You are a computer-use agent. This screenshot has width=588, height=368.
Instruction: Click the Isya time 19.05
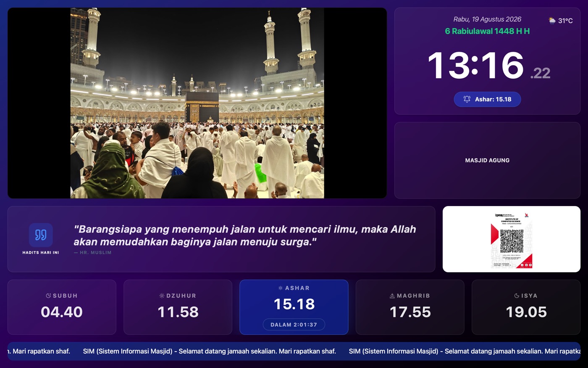(x=526, y=312)
